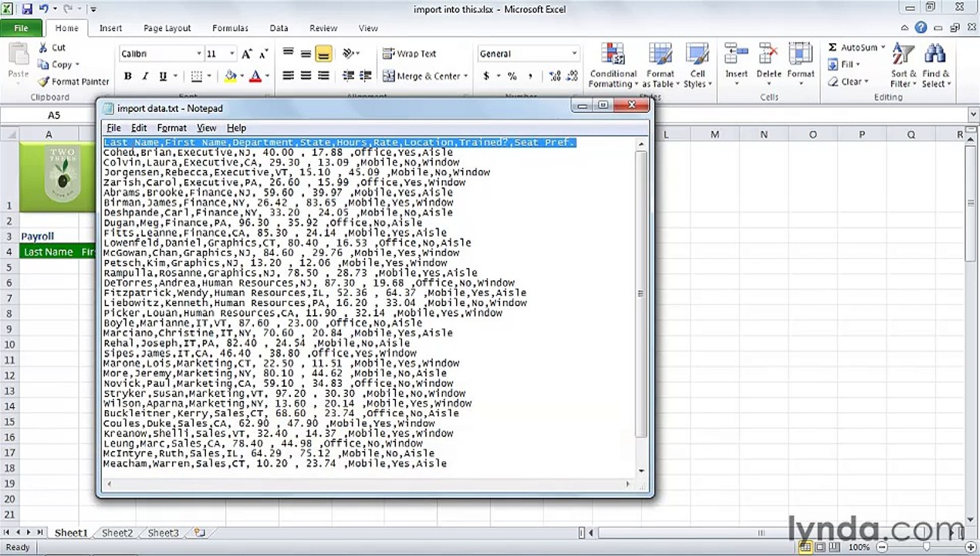Open Sort & Filter menu

point(903,66)
